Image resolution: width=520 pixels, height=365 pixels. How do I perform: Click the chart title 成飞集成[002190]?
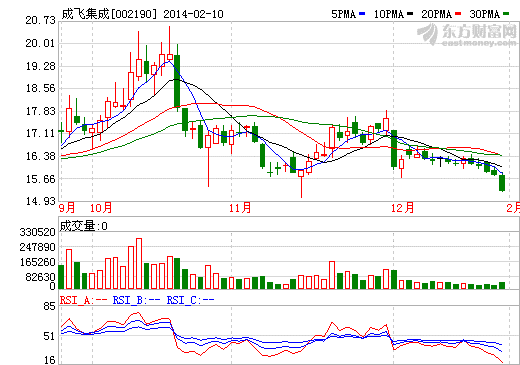coord(109,14)
